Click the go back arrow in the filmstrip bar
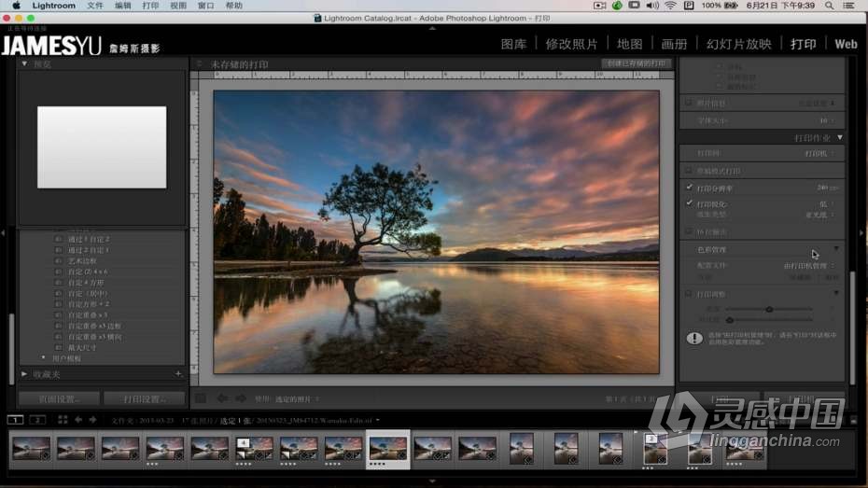This screenshot has width=868, height=488. (x=78, y=420)
